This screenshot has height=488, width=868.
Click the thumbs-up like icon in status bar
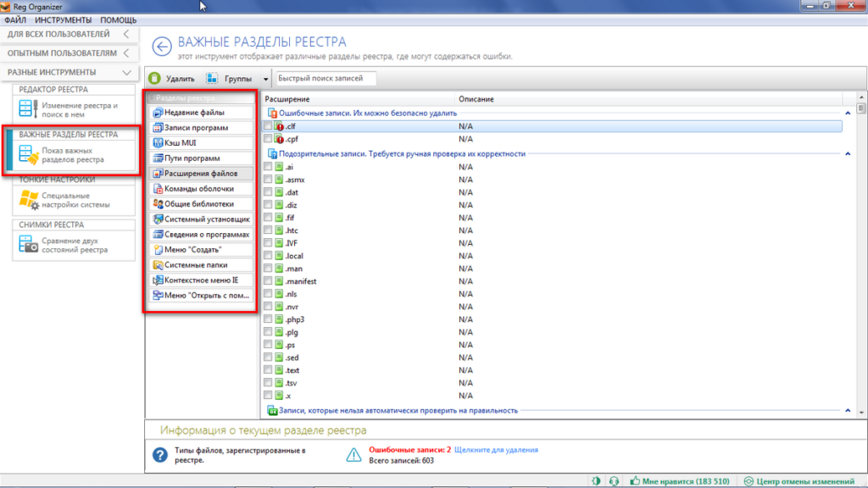tap(634, 481)
